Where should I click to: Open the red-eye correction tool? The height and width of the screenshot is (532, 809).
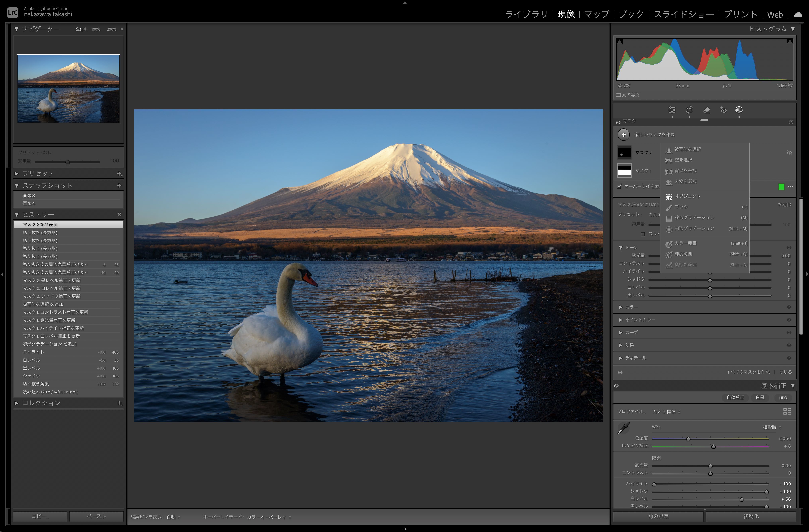pos(723,110)
